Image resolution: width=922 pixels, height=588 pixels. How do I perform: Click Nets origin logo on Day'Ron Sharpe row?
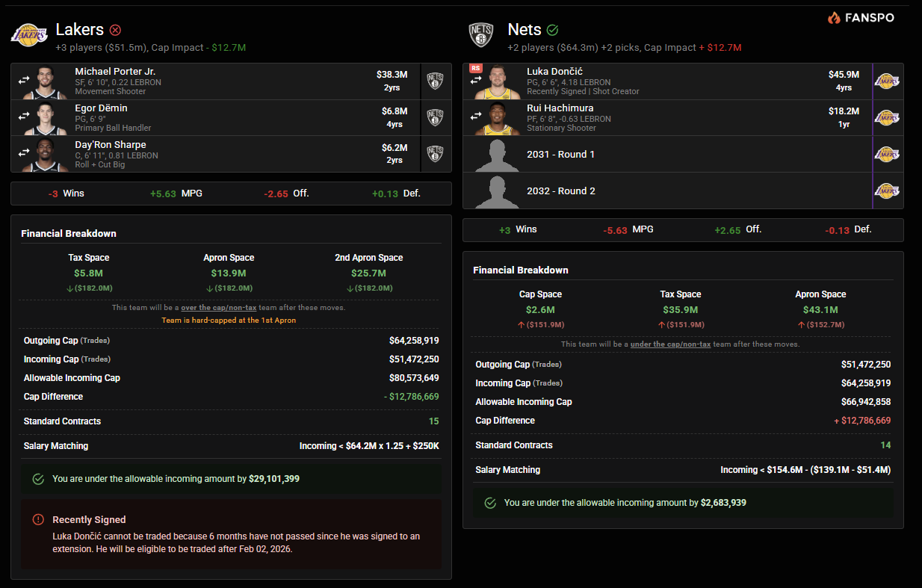point(435,154)
